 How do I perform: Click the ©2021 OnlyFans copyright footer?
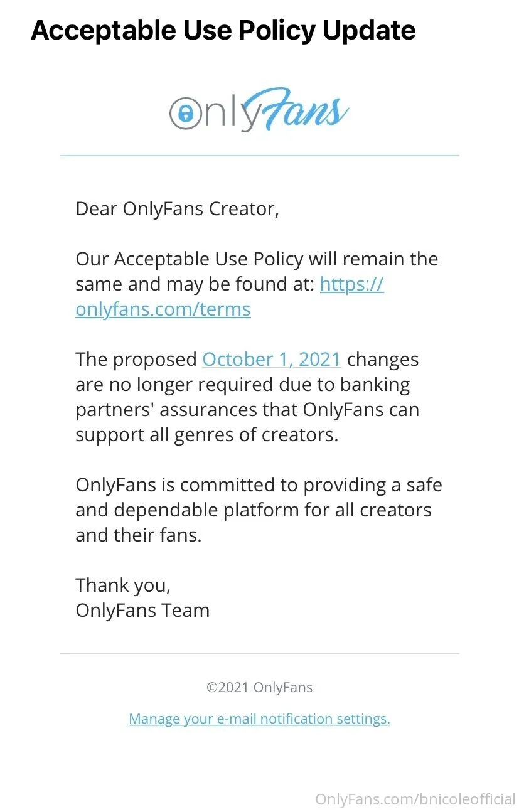[x=259, y=687]
